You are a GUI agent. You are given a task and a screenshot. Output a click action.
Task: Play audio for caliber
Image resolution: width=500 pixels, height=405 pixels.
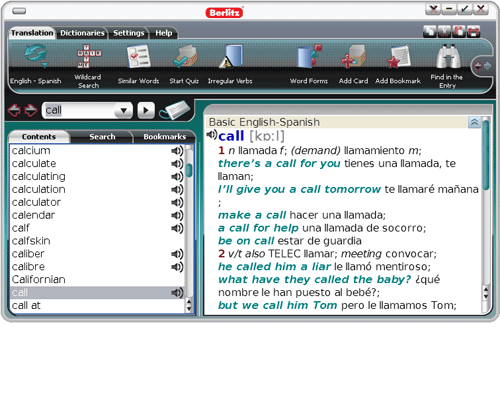click(177, 254)
